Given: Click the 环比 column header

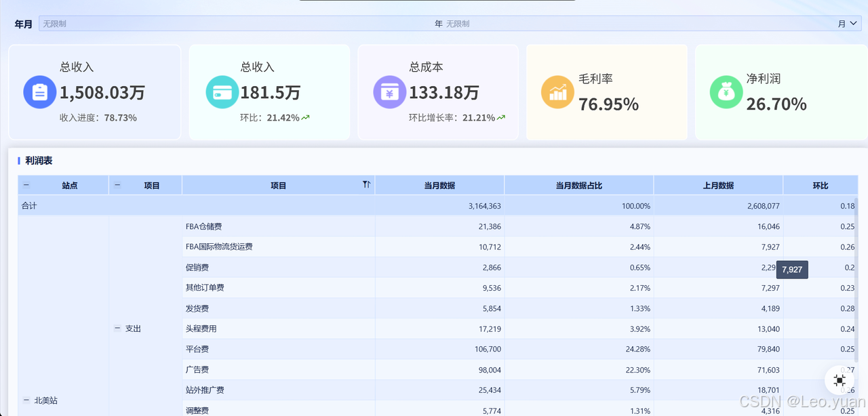Looking at the screenshot, I should tap(821, 185).
